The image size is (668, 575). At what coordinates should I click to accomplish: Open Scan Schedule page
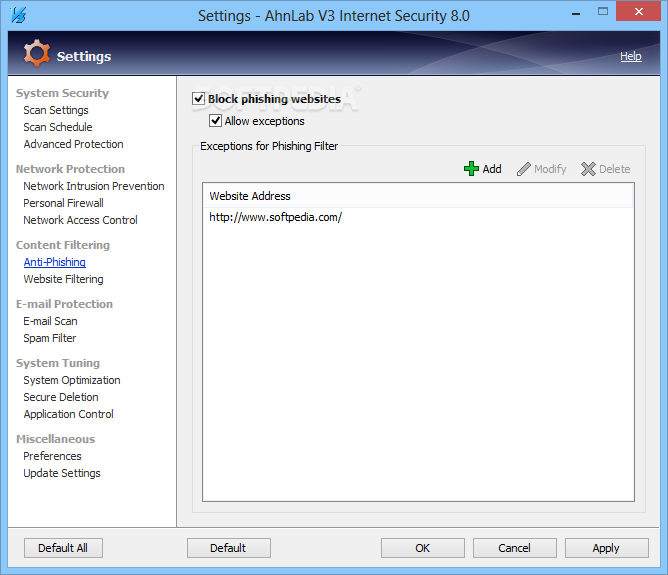58,127
